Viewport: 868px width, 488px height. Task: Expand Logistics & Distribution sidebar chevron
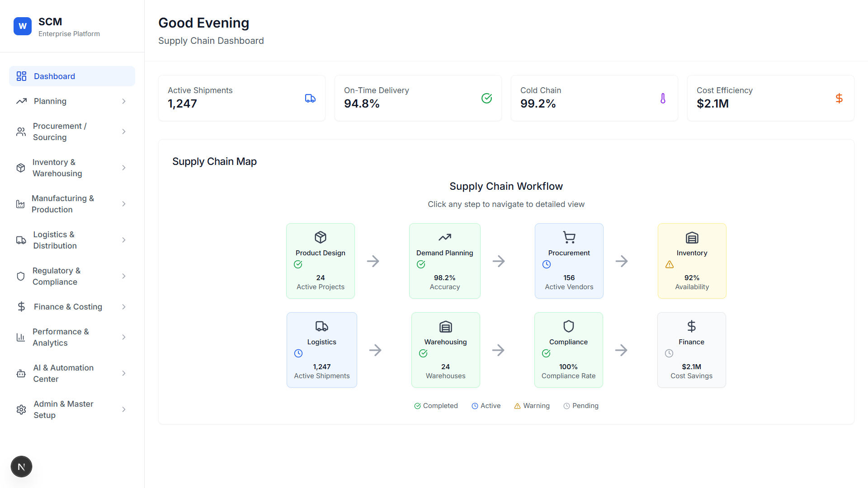pyautogui.click(x=123, y=240)
